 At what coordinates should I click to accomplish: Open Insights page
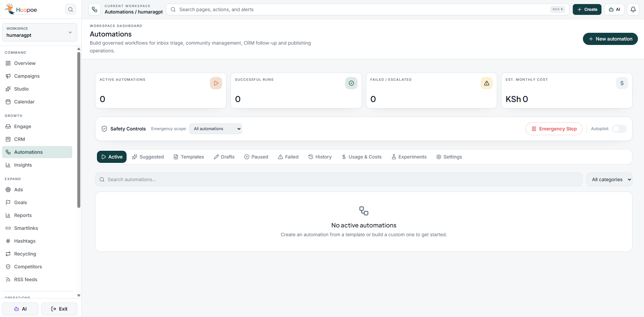point(37,165)
